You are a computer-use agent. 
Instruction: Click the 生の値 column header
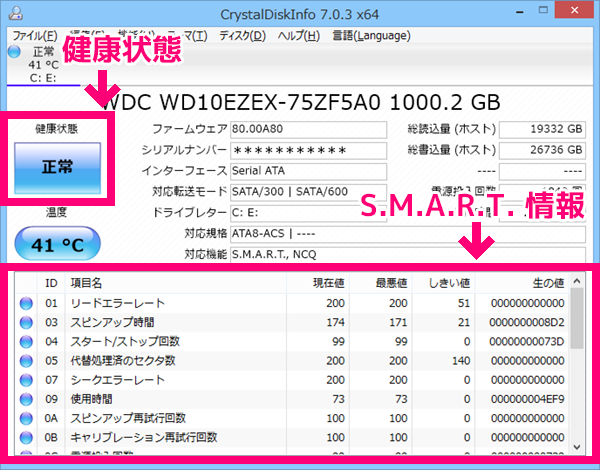522,283
